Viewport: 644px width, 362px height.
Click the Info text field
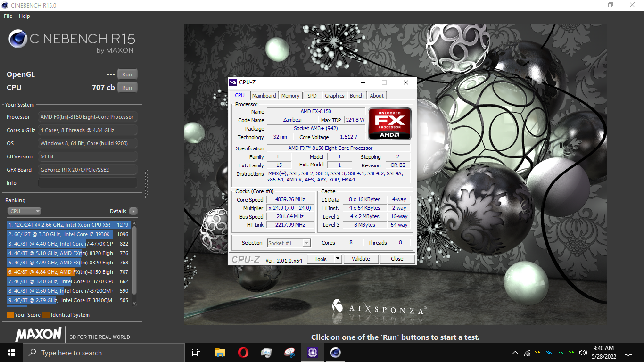click(x=88, y=183)
